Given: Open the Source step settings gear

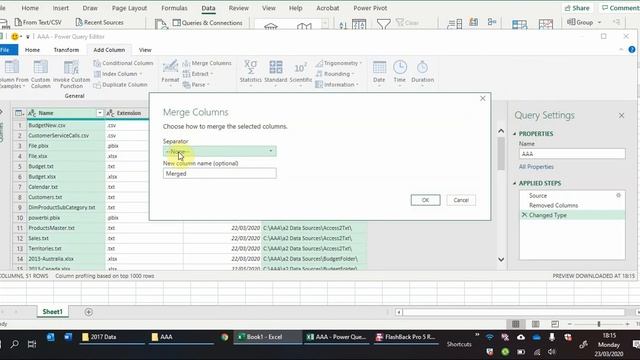Looking at the screenshot, I should [x=618, y=196].
